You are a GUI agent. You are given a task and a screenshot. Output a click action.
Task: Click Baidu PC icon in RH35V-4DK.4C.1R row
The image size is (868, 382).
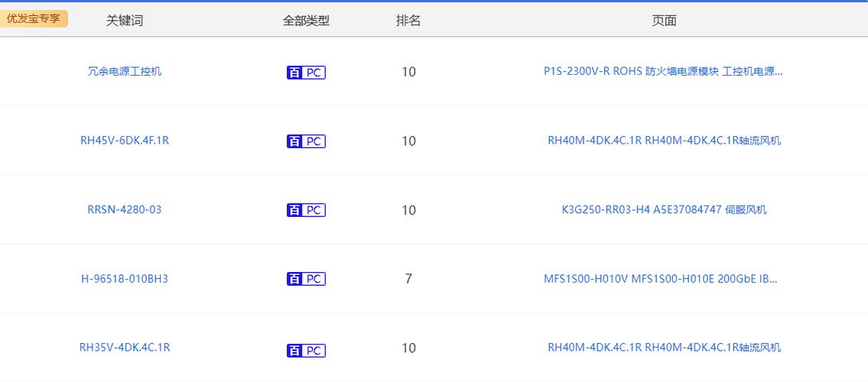tap(306, 351)
